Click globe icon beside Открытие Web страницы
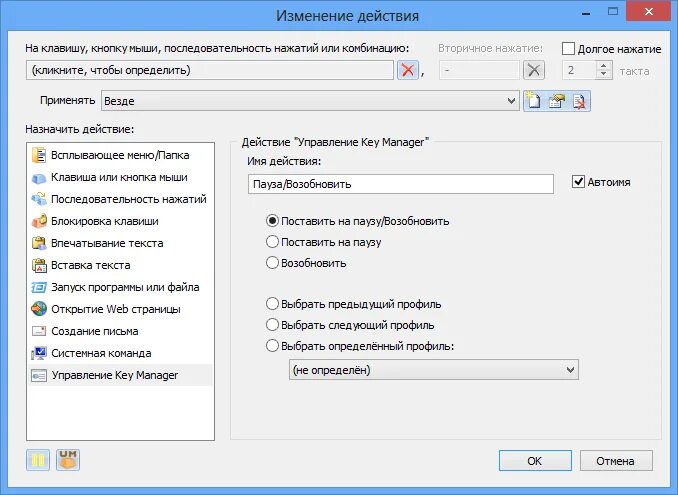 pos(39,309)
